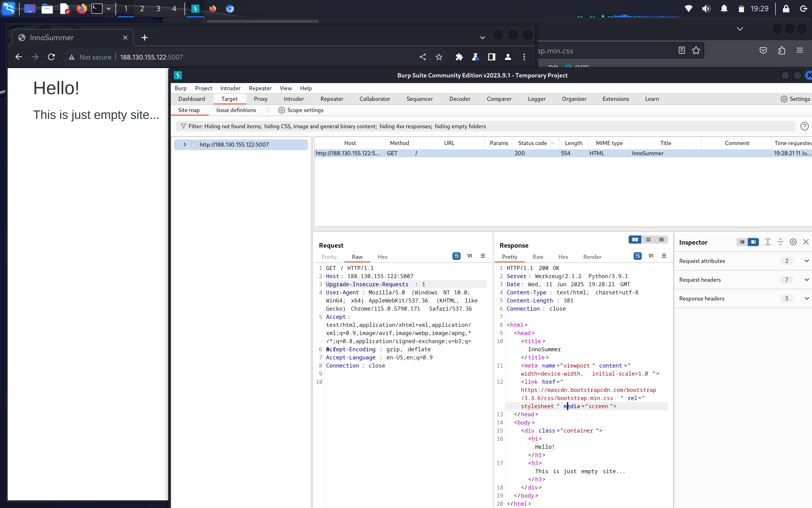
Task: Switch to the Decoder tab
Action: [x=460, y=99]
